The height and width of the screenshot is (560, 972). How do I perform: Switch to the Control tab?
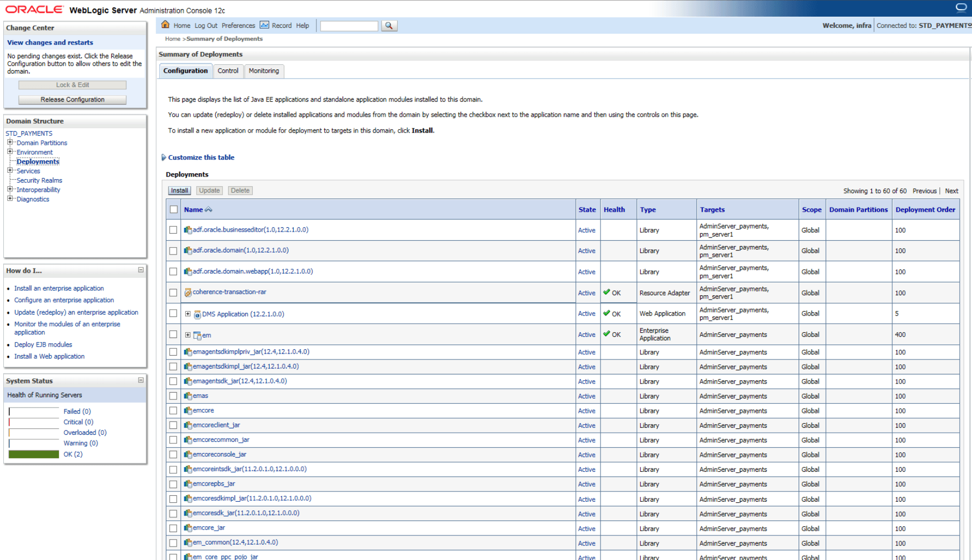228,71
